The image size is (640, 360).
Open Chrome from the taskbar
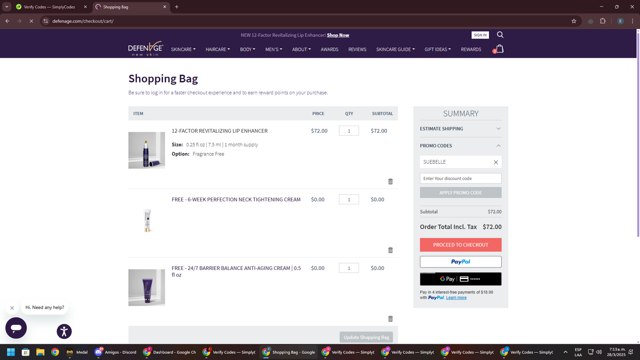point(55,352)
